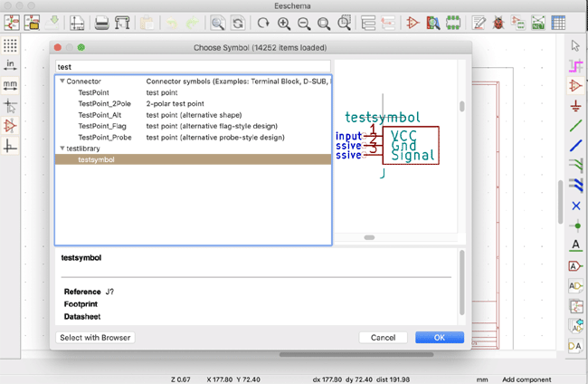Select the wire-to-bus entry tool
Screen dimensions: 588x384
575,166
